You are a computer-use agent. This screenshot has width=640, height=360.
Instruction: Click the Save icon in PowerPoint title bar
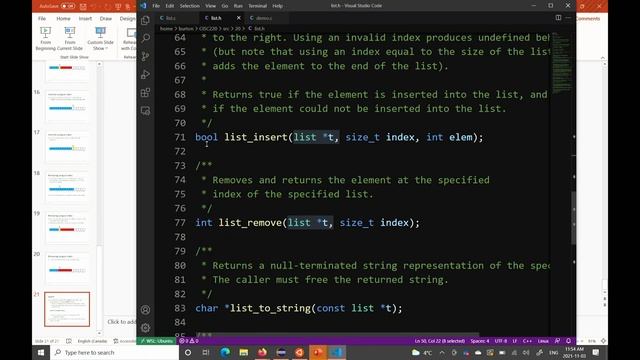pyautogui.click(x=83, y=7)
